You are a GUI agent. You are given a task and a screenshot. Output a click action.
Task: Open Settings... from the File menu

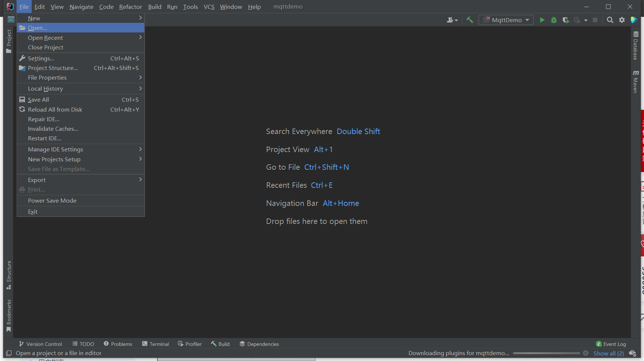(x=81, y=59)
